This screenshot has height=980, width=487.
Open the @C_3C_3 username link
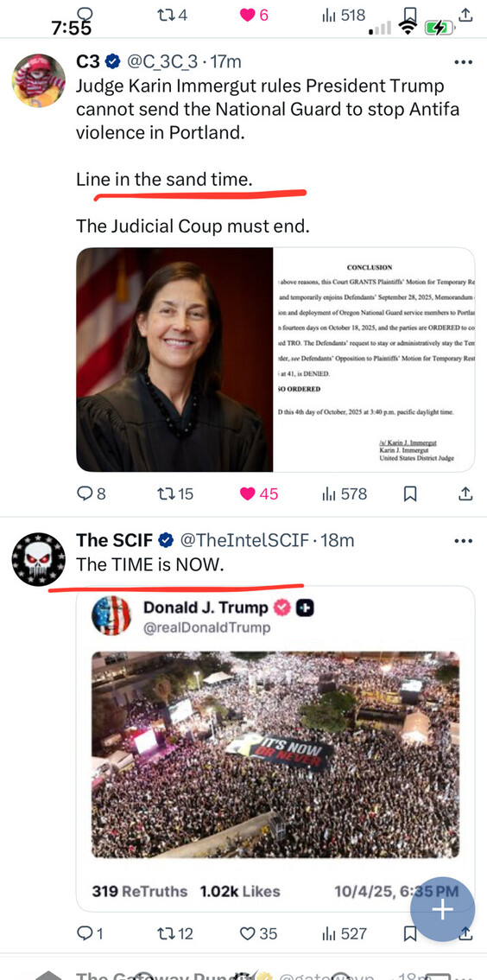pyautogui.click(x=162, y=61)
